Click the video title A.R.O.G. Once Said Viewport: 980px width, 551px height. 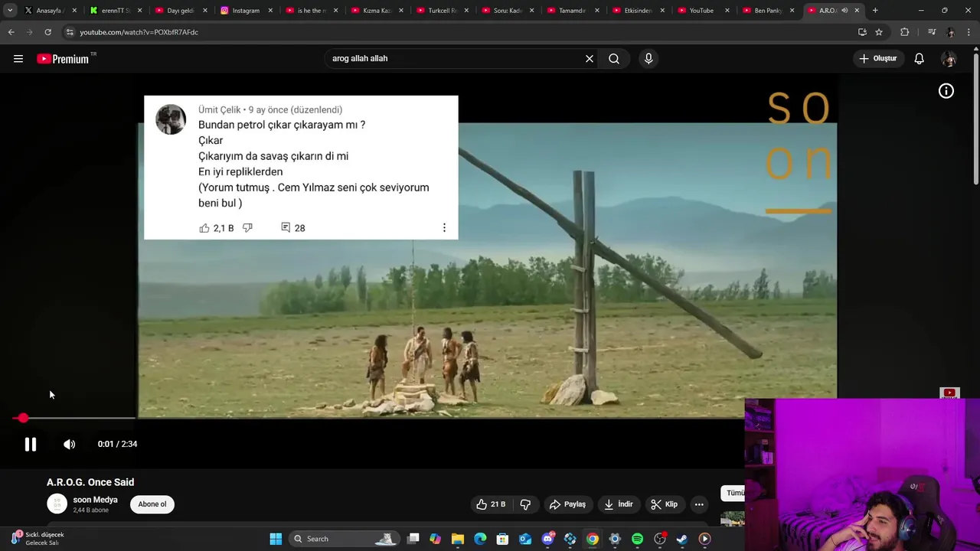90,482
